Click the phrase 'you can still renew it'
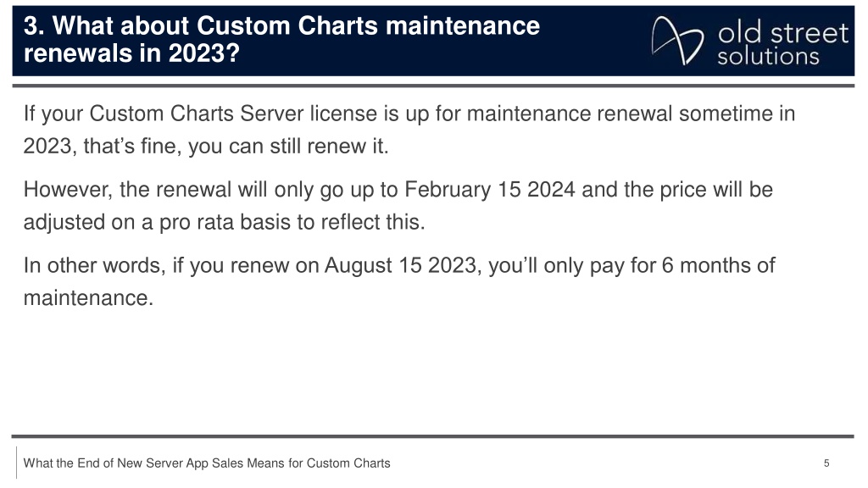The width and height of the screenshot is (868, 488). pos(288,146)
